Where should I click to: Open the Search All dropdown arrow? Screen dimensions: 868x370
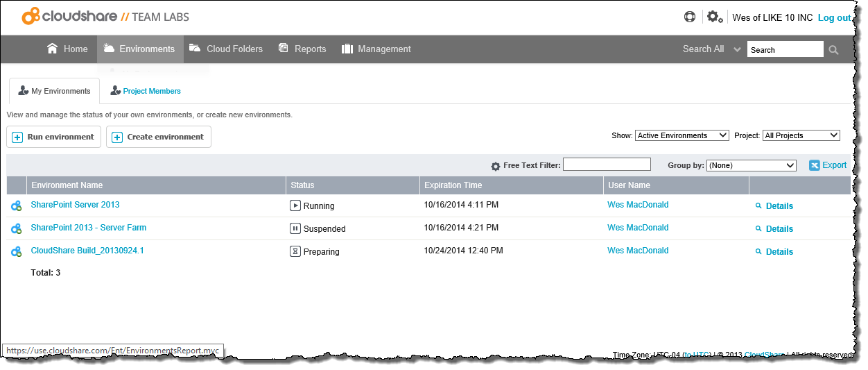[736, 50]
